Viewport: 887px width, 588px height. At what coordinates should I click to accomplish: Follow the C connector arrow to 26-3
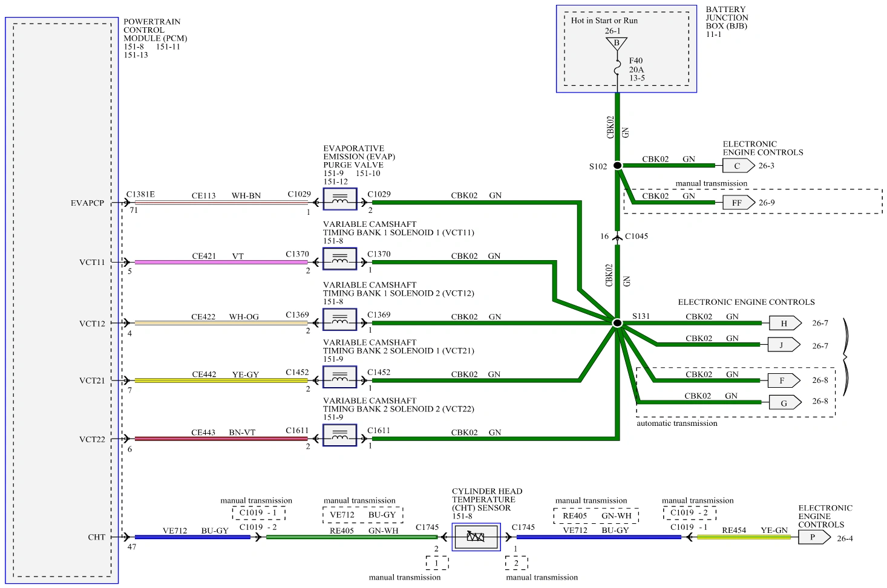739,166
